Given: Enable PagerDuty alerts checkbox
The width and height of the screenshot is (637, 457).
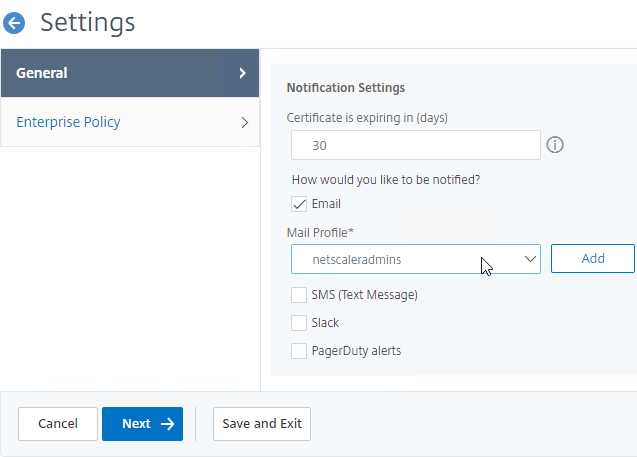Looking at the screenshot, I should pyautogui.click(x=299, y=351).
